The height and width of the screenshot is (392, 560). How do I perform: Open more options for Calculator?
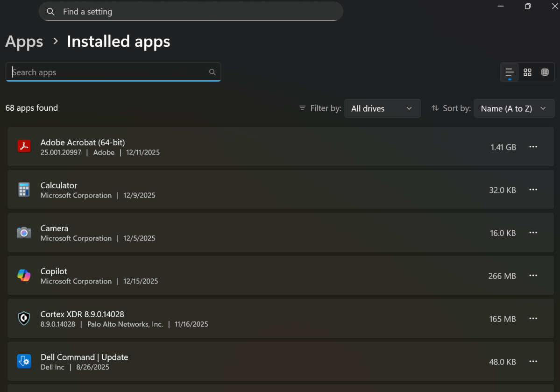click(x=533, y=190)
